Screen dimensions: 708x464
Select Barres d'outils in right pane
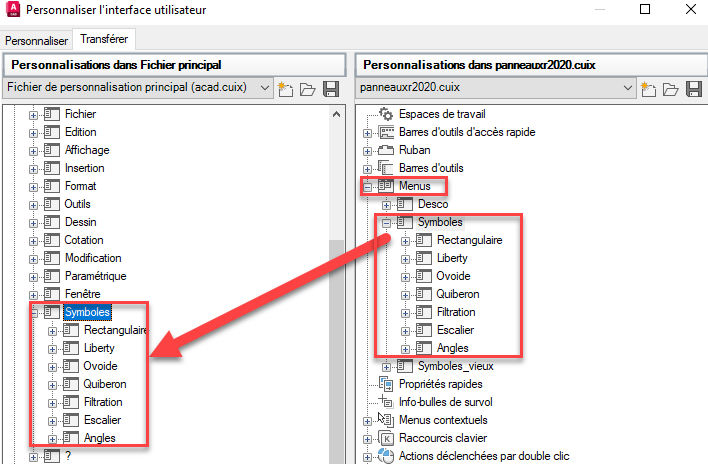click(431, 168)
